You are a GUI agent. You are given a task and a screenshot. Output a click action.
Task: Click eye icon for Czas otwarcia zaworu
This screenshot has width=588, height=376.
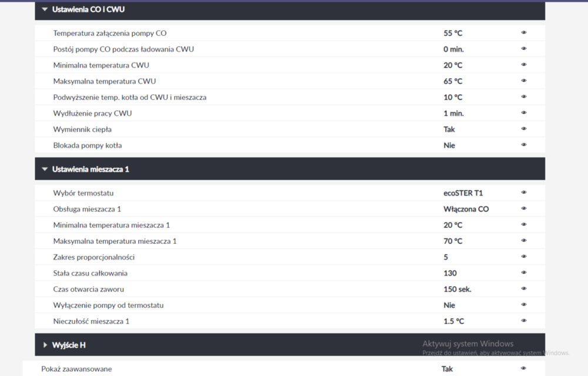523,289
